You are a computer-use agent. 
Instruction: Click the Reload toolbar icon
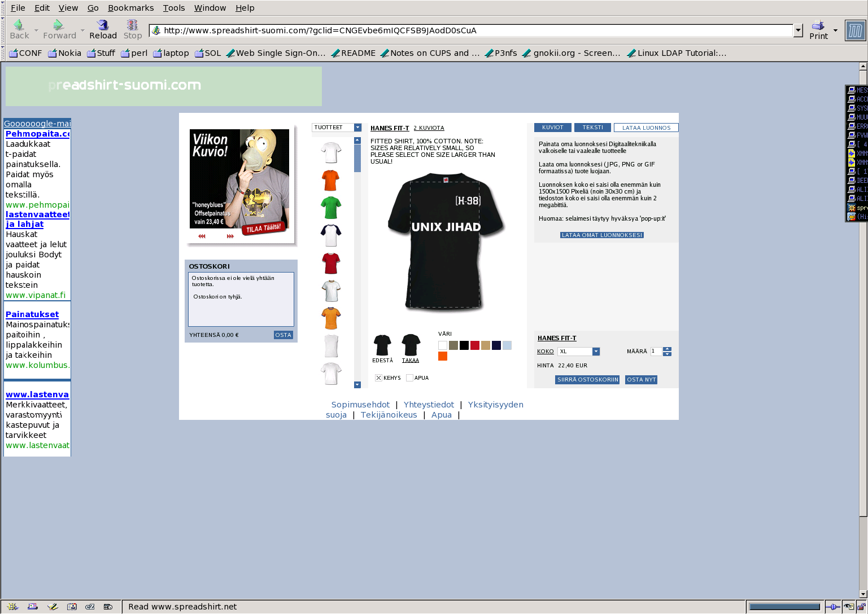103,25
